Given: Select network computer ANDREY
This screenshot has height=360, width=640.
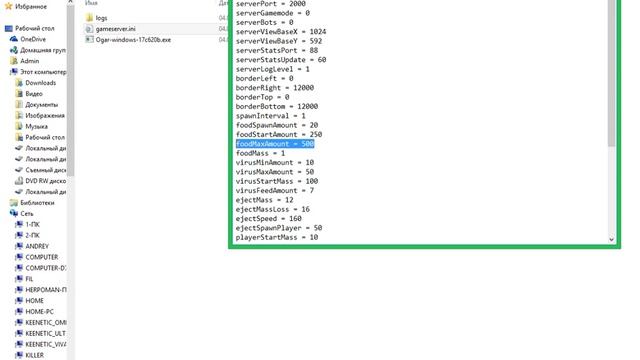Looking at the screenshot, I should point(32,246).
